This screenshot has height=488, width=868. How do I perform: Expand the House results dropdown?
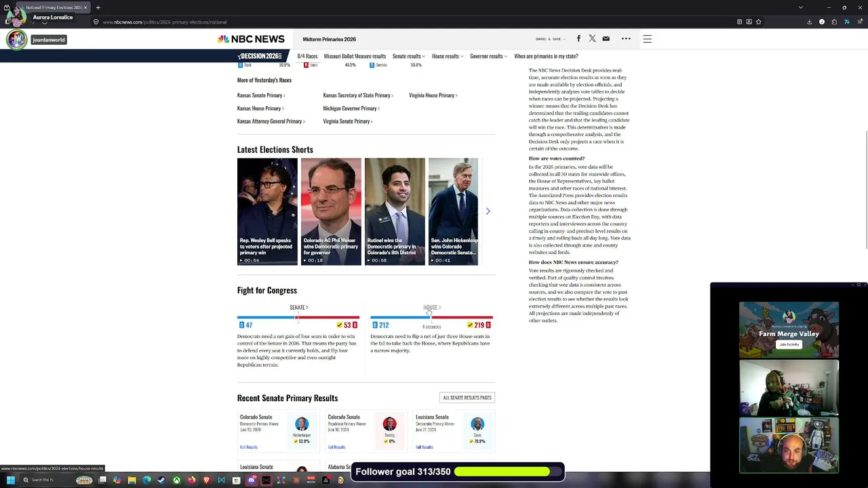448,56
